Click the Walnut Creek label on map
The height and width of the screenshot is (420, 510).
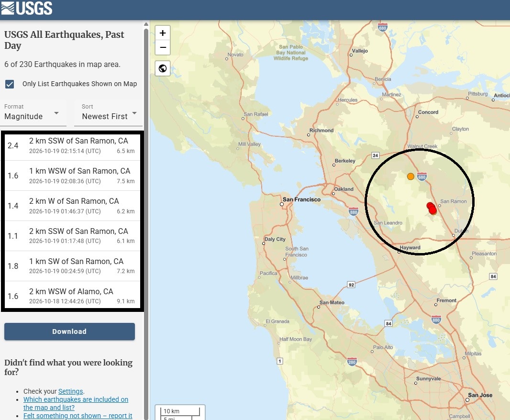coord(422,146)
